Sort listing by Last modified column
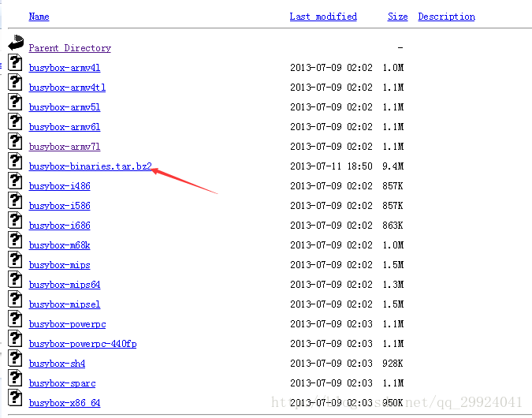This screenshot has height=418, width=532. point(323,17)
